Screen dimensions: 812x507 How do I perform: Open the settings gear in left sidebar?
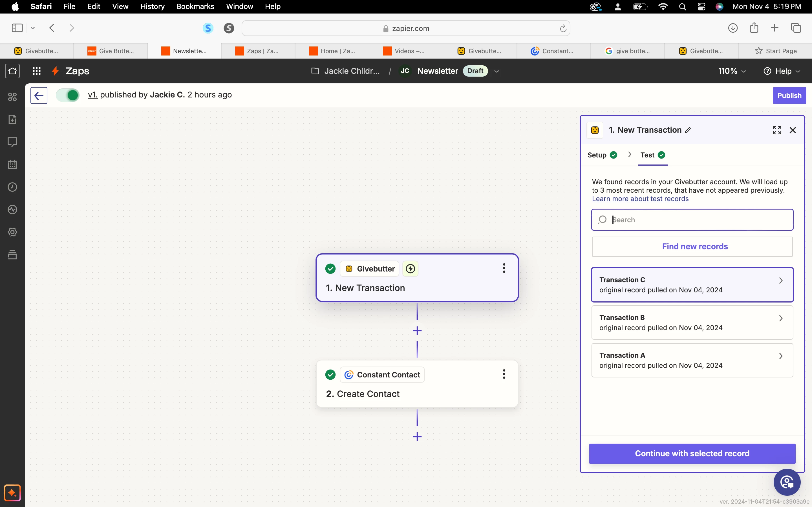tap(12, 232)
